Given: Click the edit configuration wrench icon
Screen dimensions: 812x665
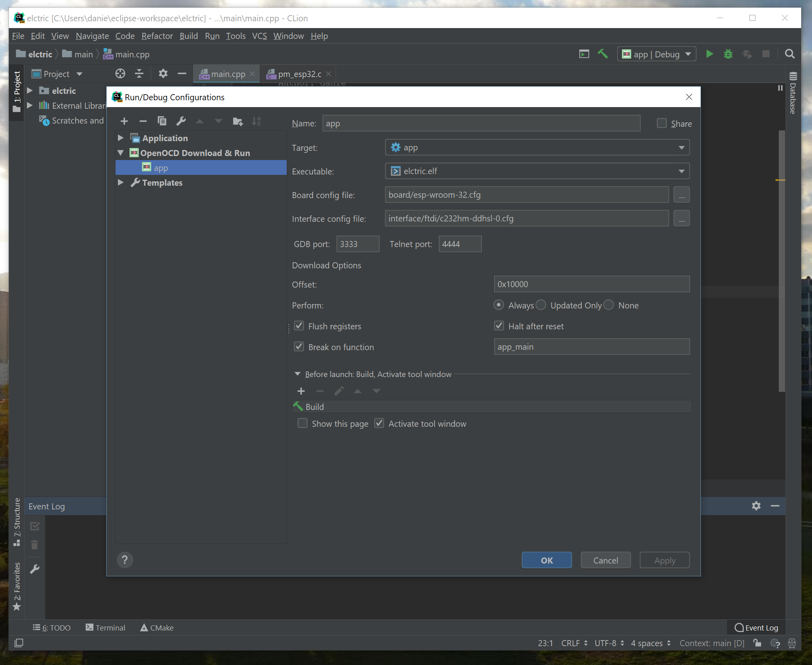Looking at the screenshot, I should (x=181, y=120).
